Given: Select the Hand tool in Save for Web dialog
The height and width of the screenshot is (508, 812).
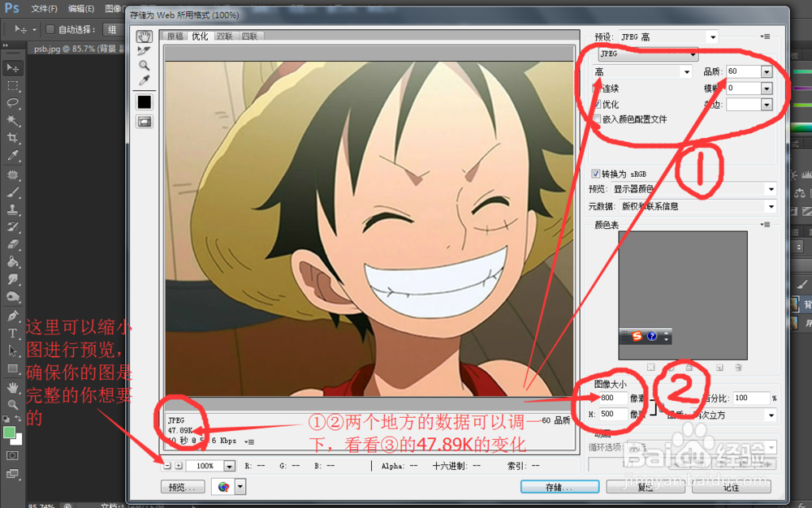Looking at the screenshot, I should click(144, 37).
